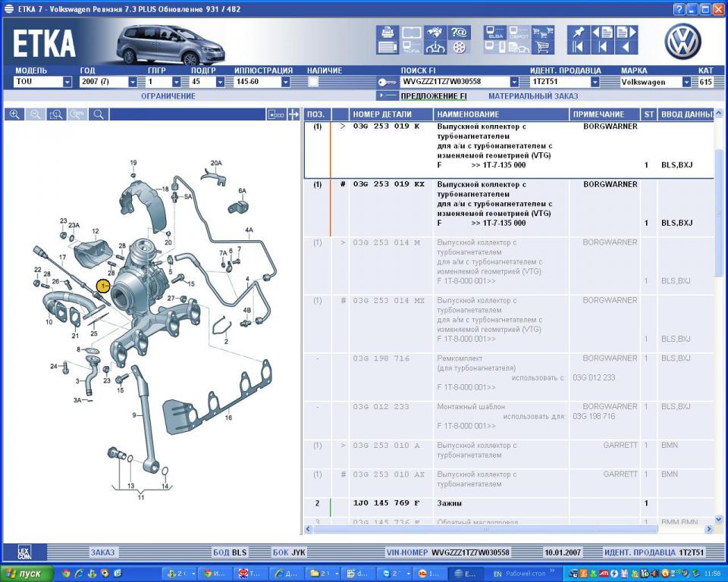
Task: Click the printer icon in the toolbar
Action: point(388,33)
